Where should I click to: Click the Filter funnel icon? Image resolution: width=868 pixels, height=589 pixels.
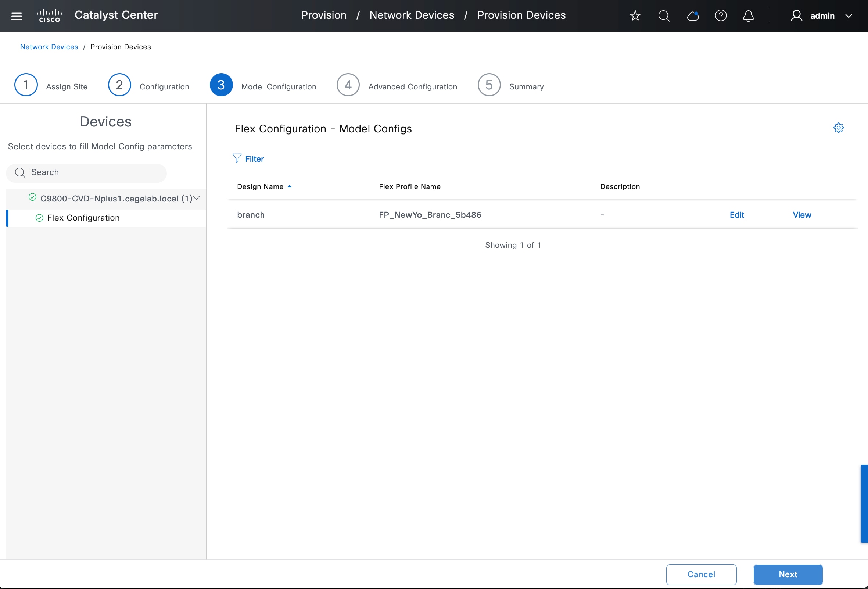click(x=237, y=158)
